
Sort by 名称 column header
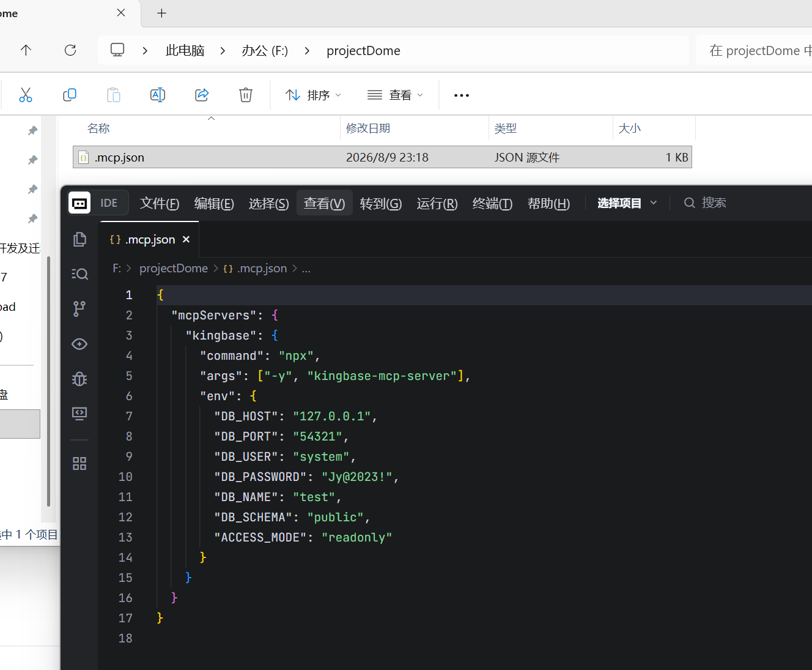coord(98,128)
